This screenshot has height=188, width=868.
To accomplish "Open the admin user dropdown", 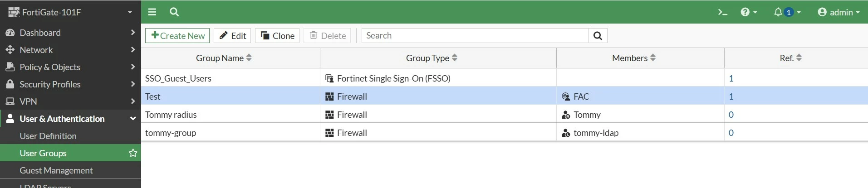I will click(839, 12).
